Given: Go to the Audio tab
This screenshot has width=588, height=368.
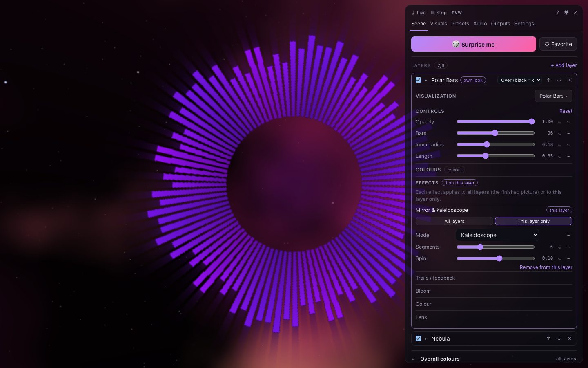Looking at the screenshot, I should (x=480, y=24).
